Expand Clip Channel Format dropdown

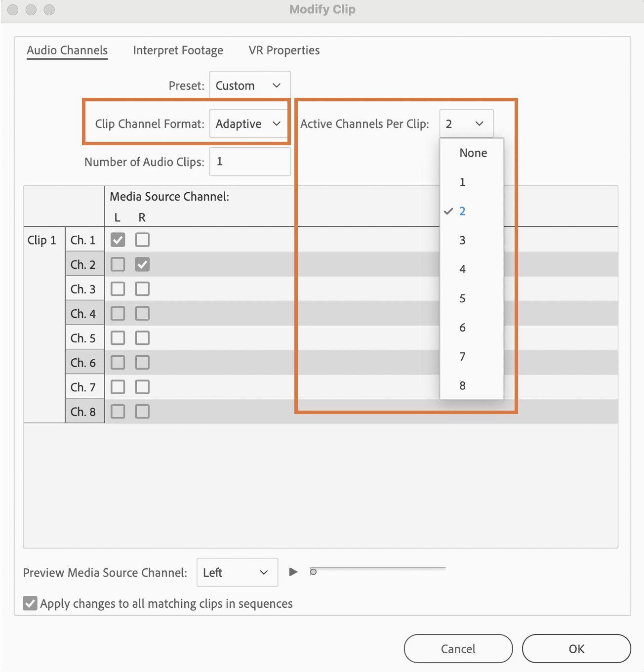coord(249,124)
